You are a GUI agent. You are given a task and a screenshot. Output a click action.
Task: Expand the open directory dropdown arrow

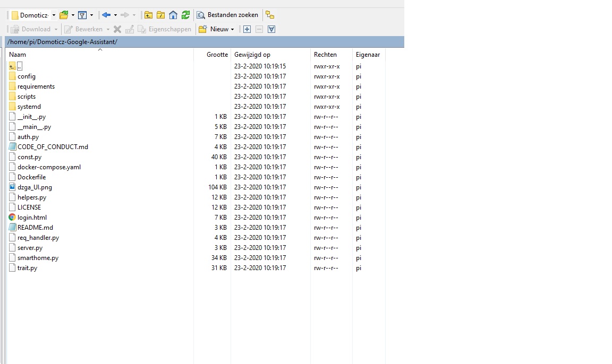click(x=73, y=15)
